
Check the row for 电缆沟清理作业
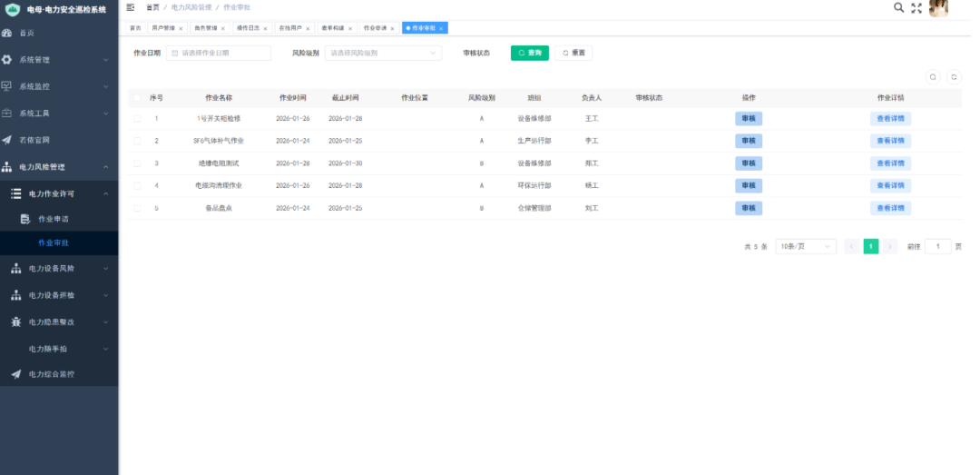point(137,186)
